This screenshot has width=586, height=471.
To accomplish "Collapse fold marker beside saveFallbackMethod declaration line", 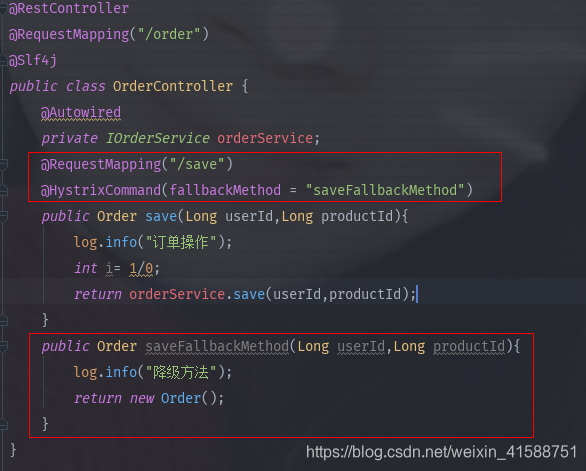I will pyautogui.click(x=3, y=346).
